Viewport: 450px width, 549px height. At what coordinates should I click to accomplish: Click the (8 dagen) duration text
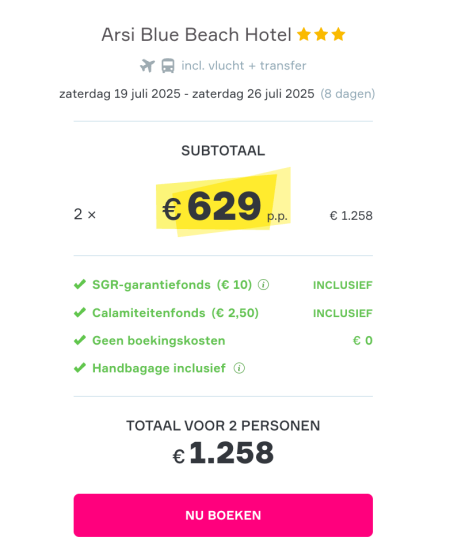pos(348,94)
